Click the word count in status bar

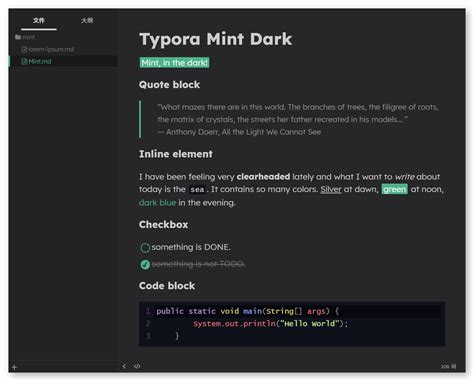coord(449,366)
